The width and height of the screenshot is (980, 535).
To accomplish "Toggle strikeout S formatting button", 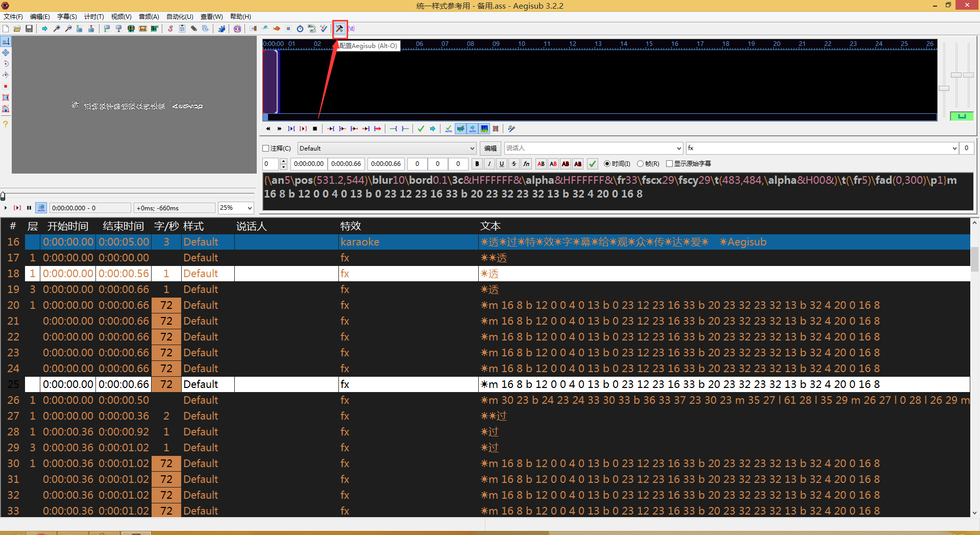I will tap(514, 164).
